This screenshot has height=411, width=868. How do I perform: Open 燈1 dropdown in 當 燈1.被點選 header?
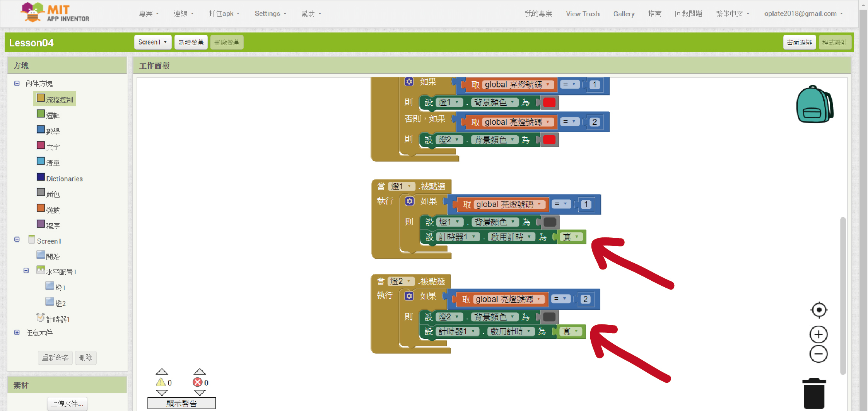[x=401, y=186]
